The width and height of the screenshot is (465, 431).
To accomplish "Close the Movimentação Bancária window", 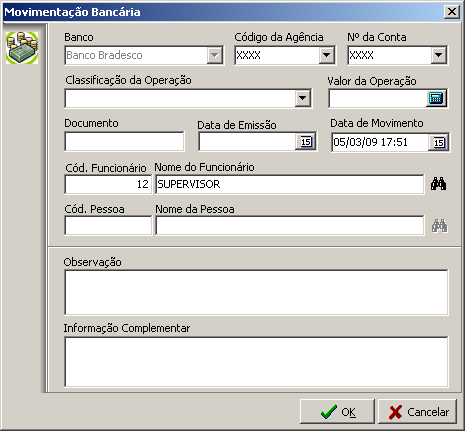I will [x=452, y=12].
